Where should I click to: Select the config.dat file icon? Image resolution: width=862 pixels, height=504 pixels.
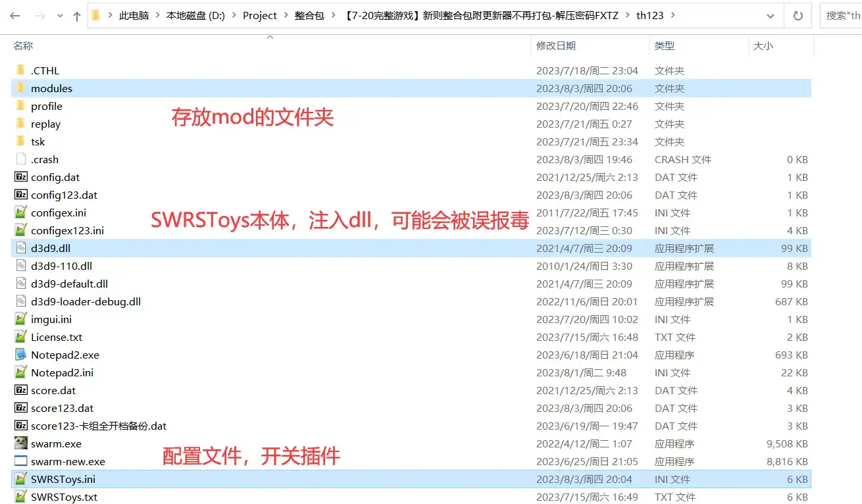20,177
